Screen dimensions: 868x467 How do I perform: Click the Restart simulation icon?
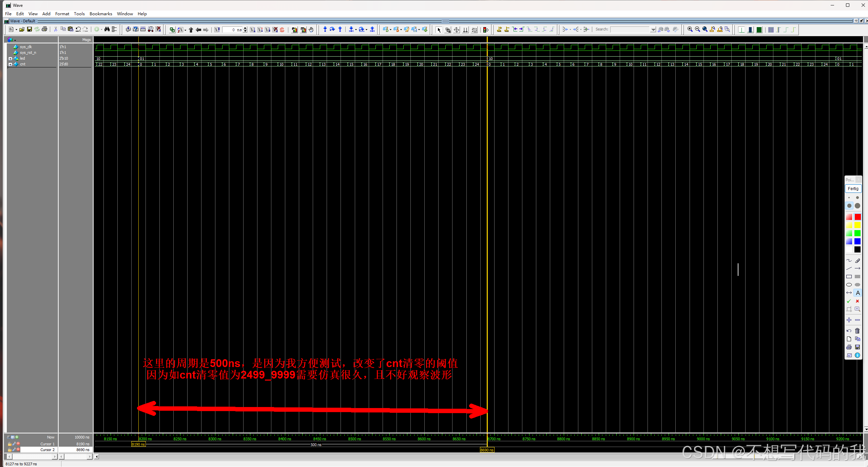pos(217,30)
